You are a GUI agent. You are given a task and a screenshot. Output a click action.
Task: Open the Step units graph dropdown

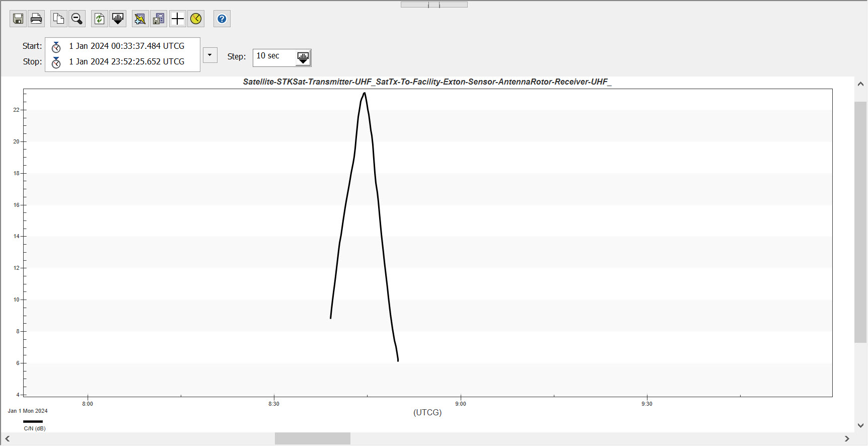pos(303,58)
